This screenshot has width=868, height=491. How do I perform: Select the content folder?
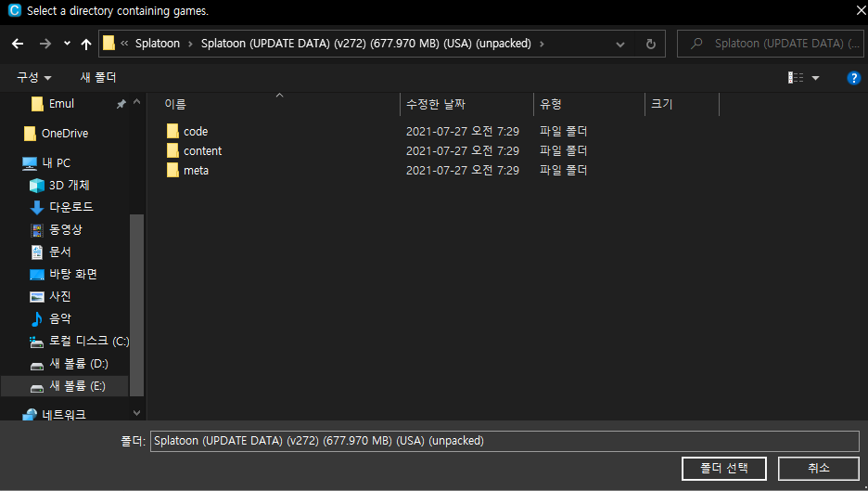tap(202, 150)
